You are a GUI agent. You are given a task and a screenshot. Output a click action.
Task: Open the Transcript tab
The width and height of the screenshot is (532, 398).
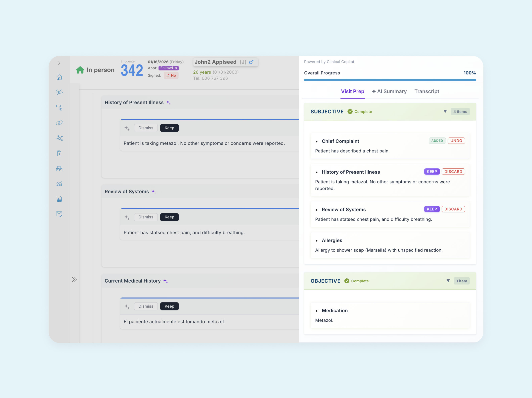[x=427, y=91]
